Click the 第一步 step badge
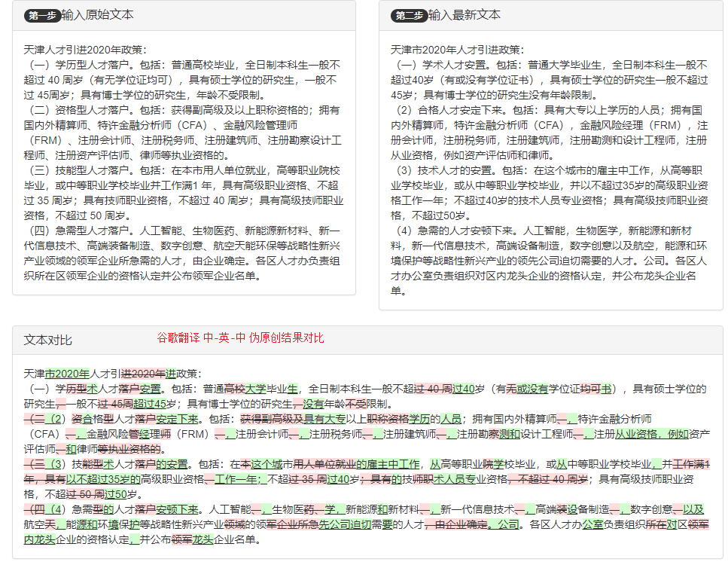This screenshot has width=728, height=562. [x=42, y=15]
